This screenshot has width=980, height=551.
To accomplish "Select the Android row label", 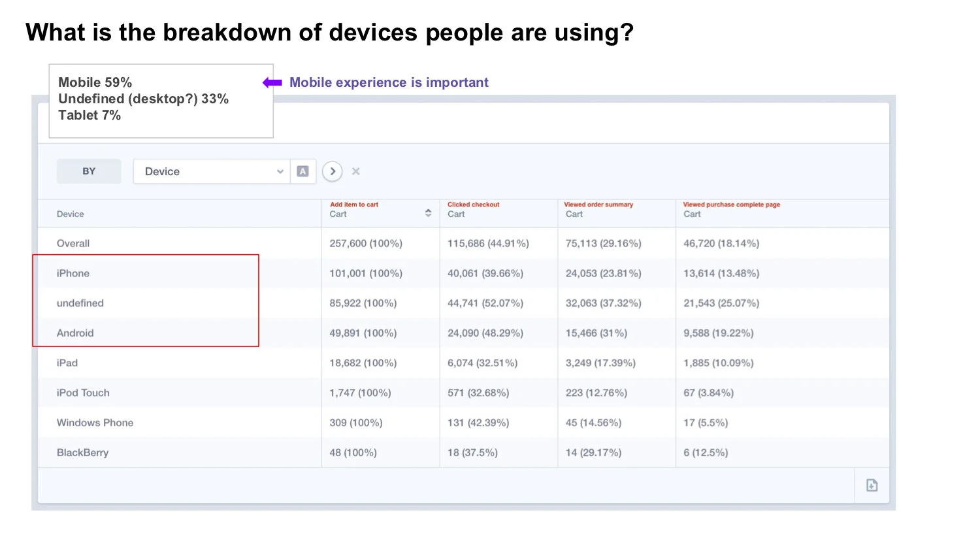I will (x=75, y=333).
